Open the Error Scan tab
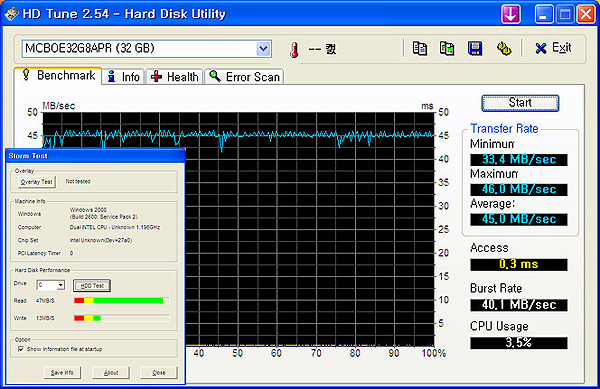 [244, 77]
